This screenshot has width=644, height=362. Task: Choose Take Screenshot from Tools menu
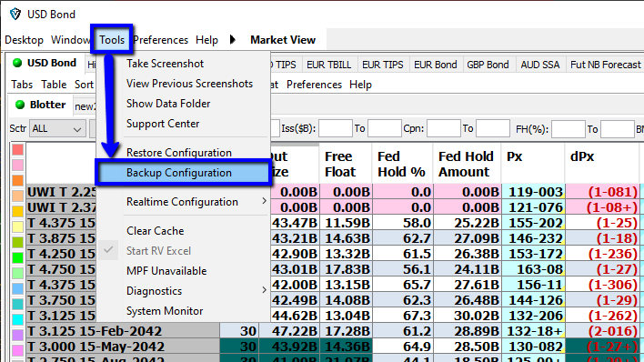(166, 64)
